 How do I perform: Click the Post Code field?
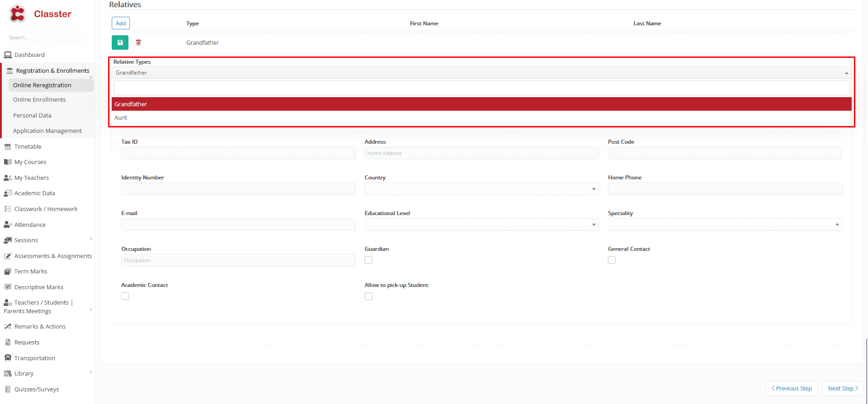pos(725,153)
